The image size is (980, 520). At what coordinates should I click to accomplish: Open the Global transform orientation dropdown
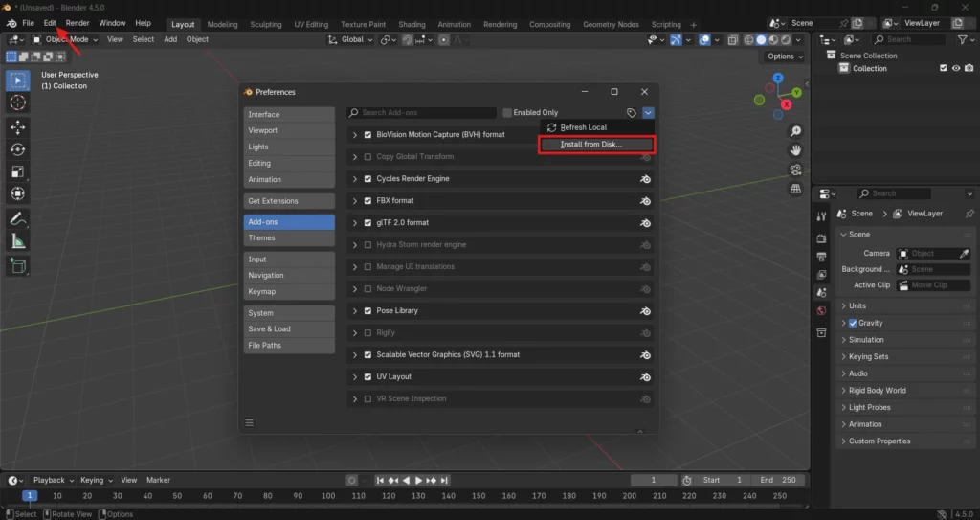pyautogui.click(x=350, y=39)
